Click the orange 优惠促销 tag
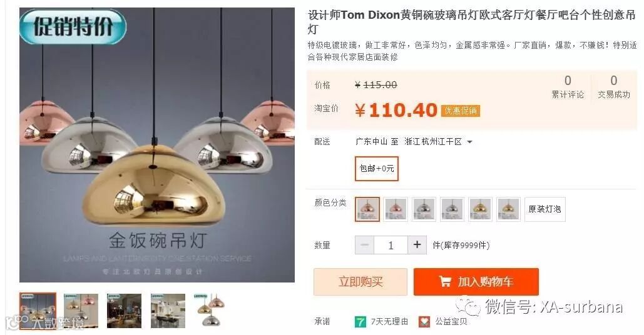The width and height of the screenshot is (644, 335). point(461,111)
